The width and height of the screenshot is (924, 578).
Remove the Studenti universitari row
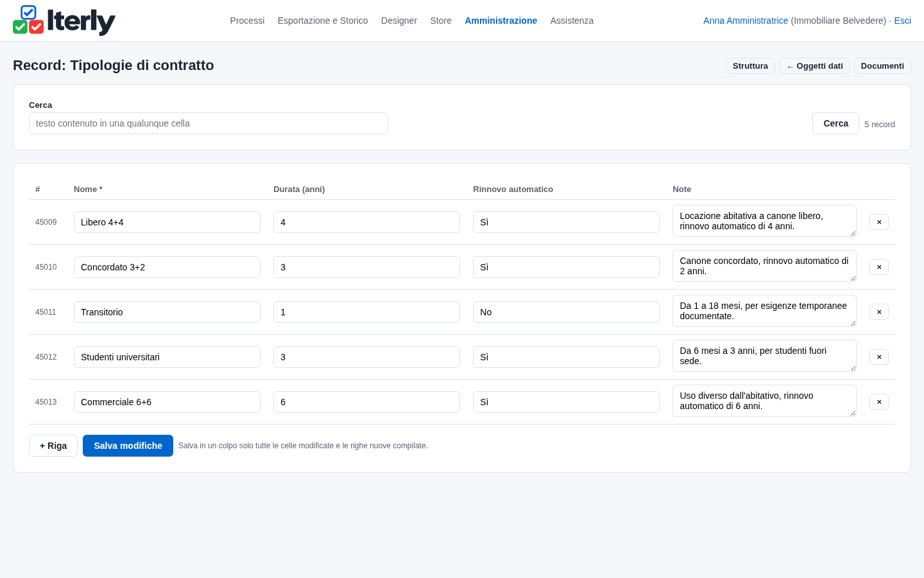pos(879,357)
